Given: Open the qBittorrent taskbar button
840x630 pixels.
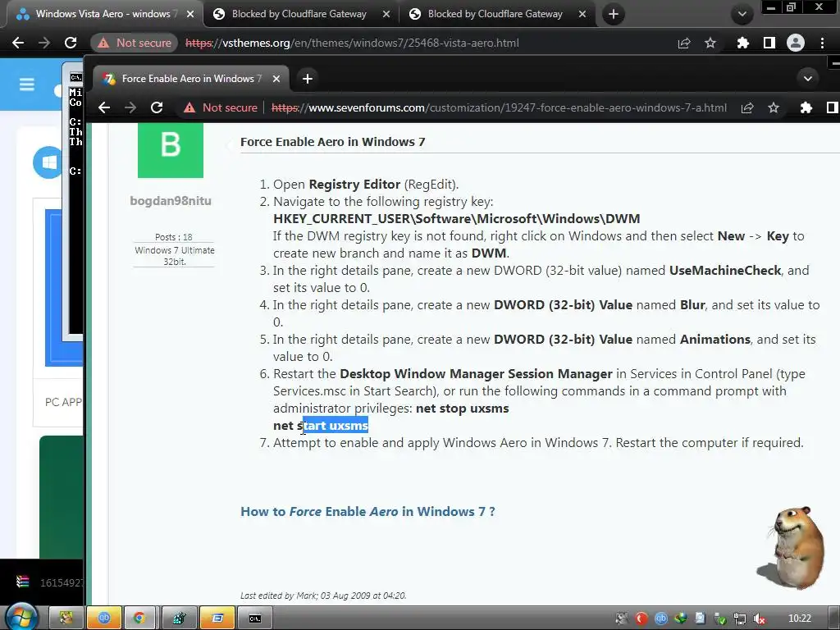Looking at the screenshot, I should pos(104,619).
